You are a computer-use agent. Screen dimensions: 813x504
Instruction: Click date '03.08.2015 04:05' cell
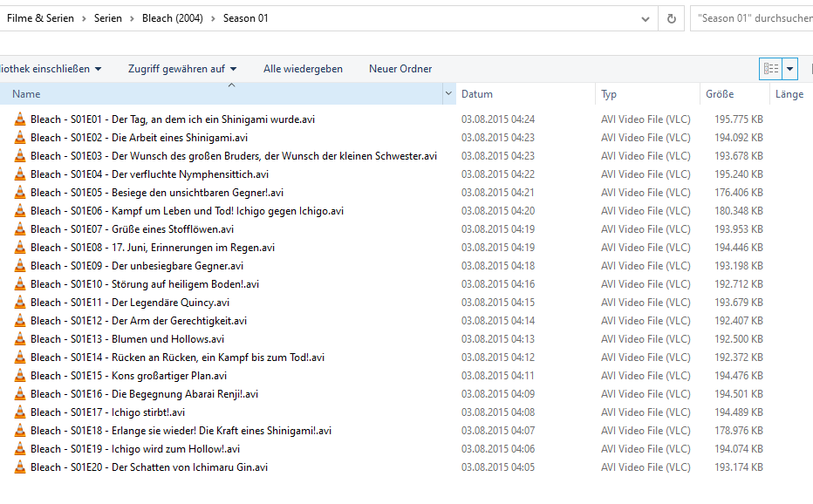[498, 467]
